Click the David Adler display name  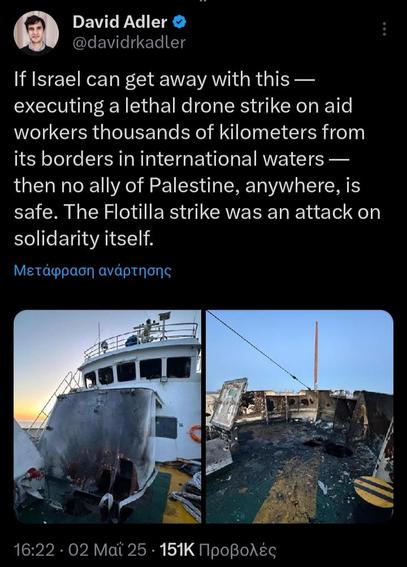click(x=120, y=22)
